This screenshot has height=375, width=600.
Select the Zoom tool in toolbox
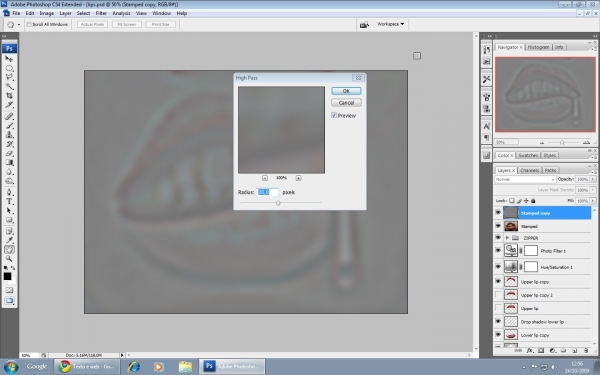coord(10,259)
